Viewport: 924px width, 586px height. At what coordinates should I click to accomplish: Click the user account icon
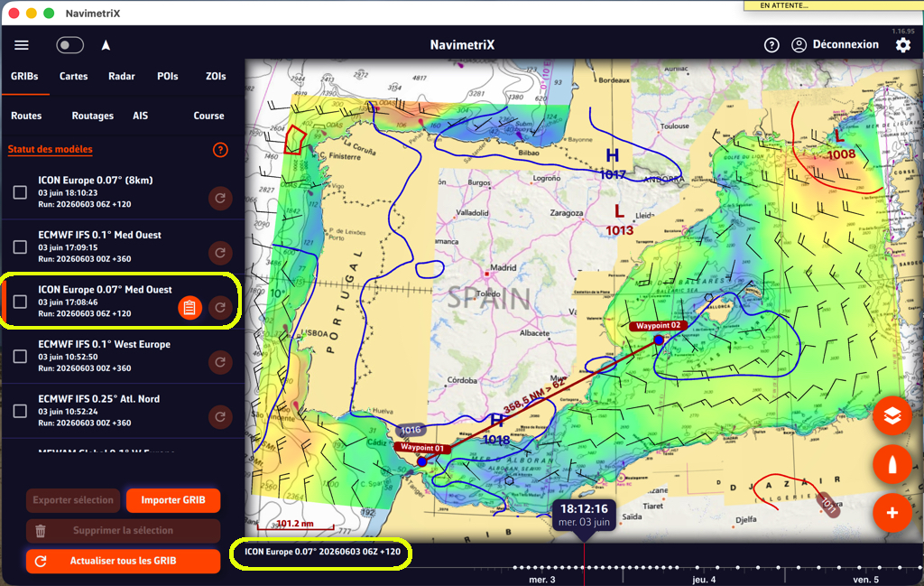pyautogui.click(x=799, y=45)
